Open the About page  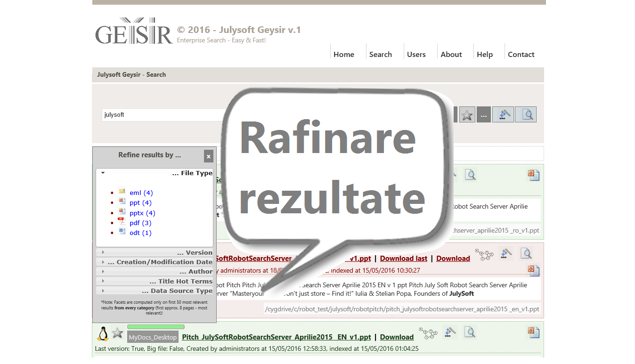click(451, 54)
